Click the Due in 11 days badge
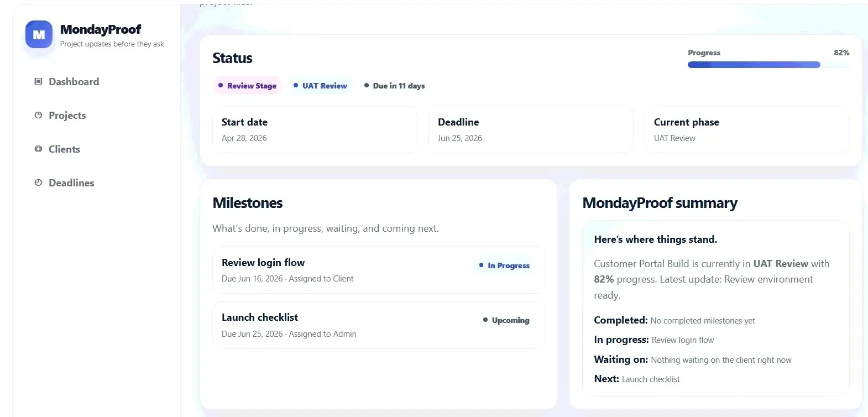This screenshot has width=868, height=417. tap(395, 86)
